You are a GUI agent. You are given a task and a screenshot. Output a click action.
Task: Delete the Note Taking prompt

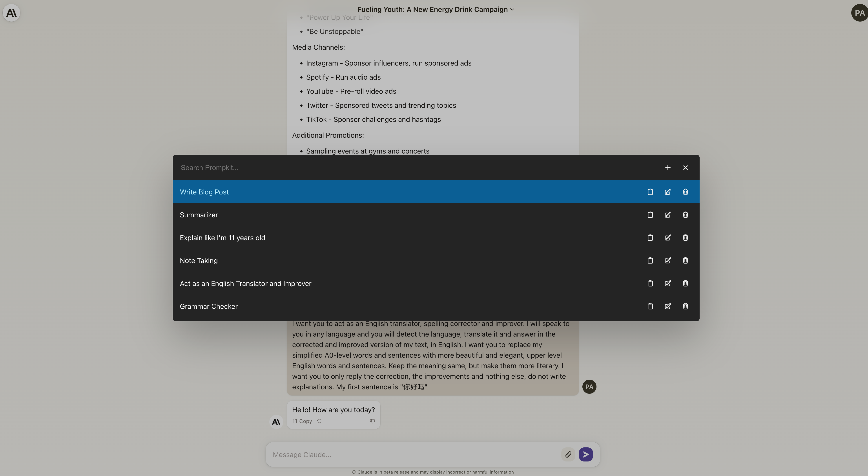point(685,261)
